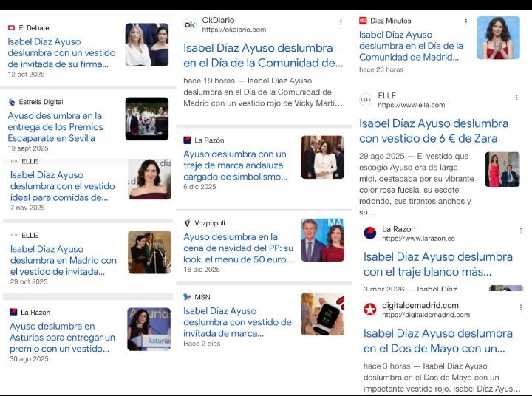Open the ELLE 29 oct 2025 article thumbnail

pos(149,252)
